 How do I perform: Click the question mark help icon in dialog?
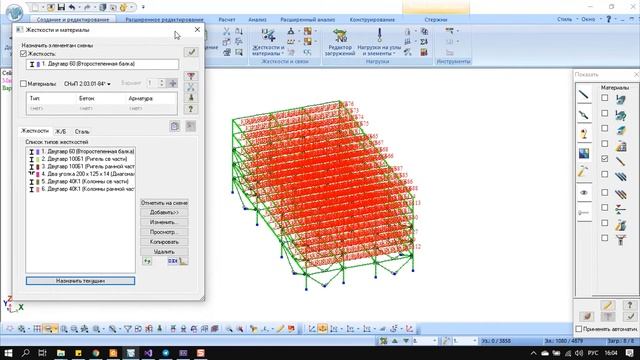pos(191,109)
